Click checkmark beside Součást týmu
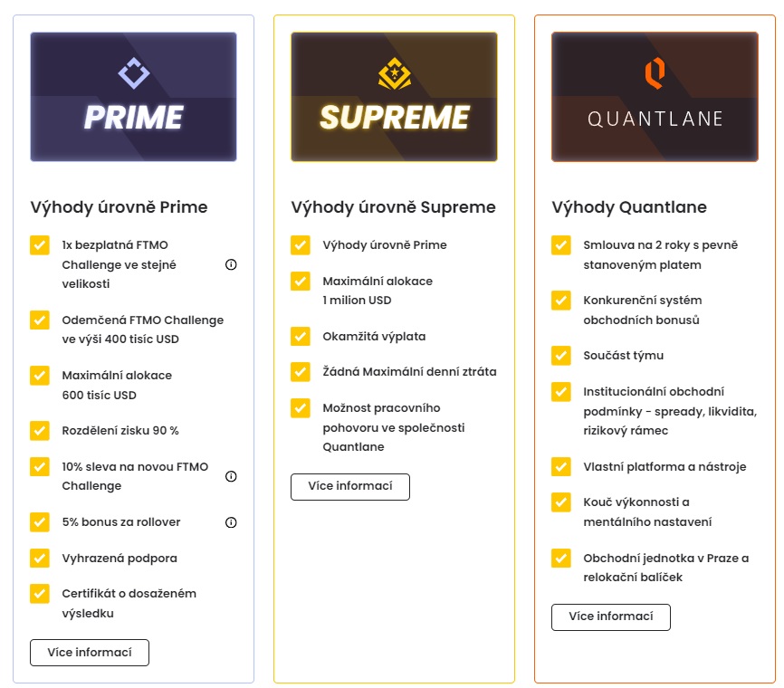784x688 pixels. (x=561, y=356)
